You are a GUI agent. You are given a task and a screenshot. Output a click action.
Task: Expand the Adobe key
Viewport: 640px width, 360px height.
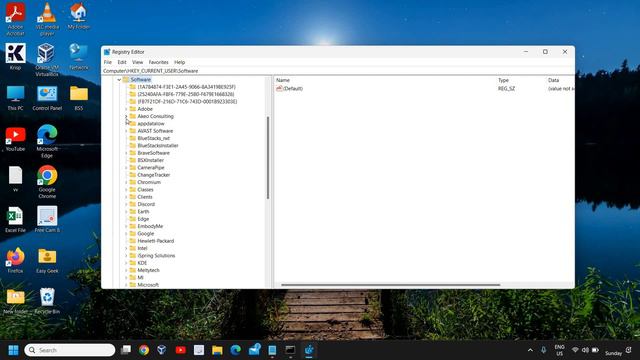tap(126, 109)
